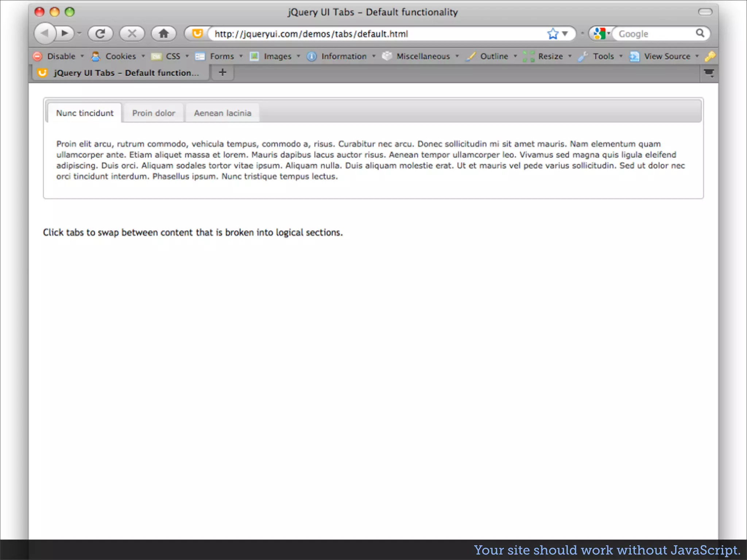The image size is (747, 560).
Task: Run search with the magnifier icon
Action: click(x=700, y=33)
